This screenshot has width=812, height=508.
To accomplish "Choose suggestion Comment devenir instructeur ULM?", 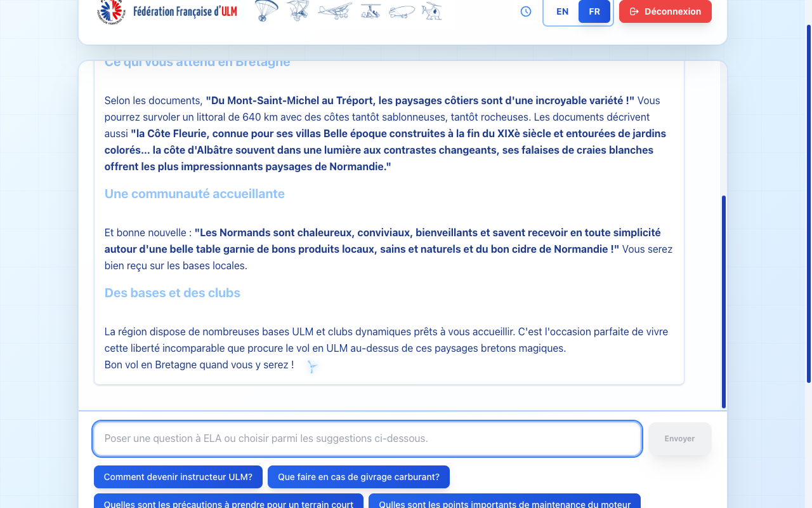I will pyautogui.click(x=178, y=477).
